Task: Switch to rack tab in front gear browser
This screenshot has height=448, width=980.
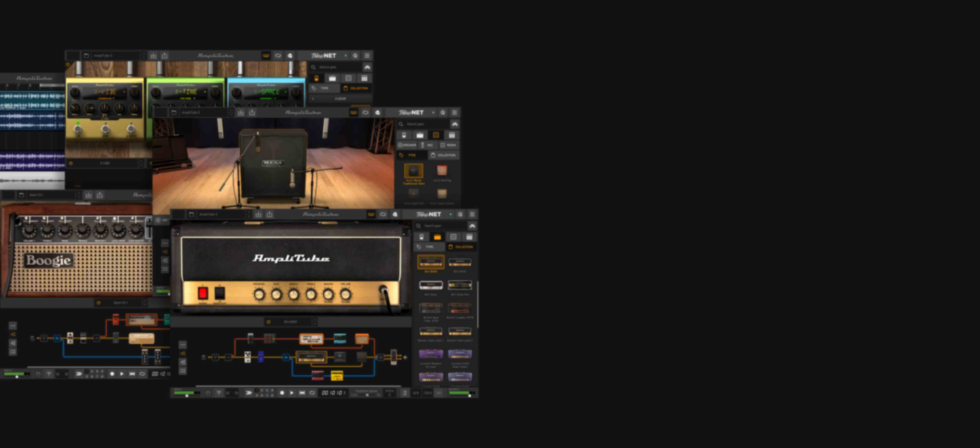Action: point(469,237)
